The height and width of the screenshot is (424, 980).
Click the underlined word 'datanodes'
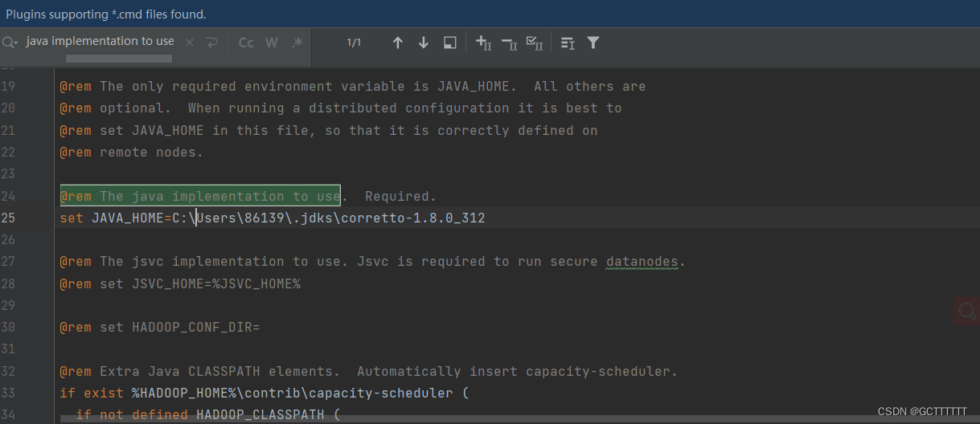(642, 261)
